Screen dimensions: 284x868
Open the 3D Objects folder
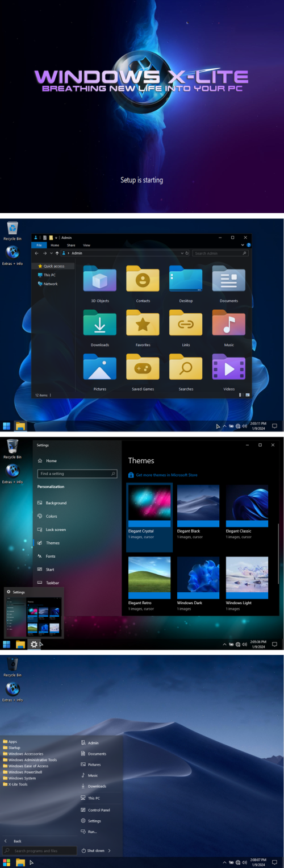(100, 279)
